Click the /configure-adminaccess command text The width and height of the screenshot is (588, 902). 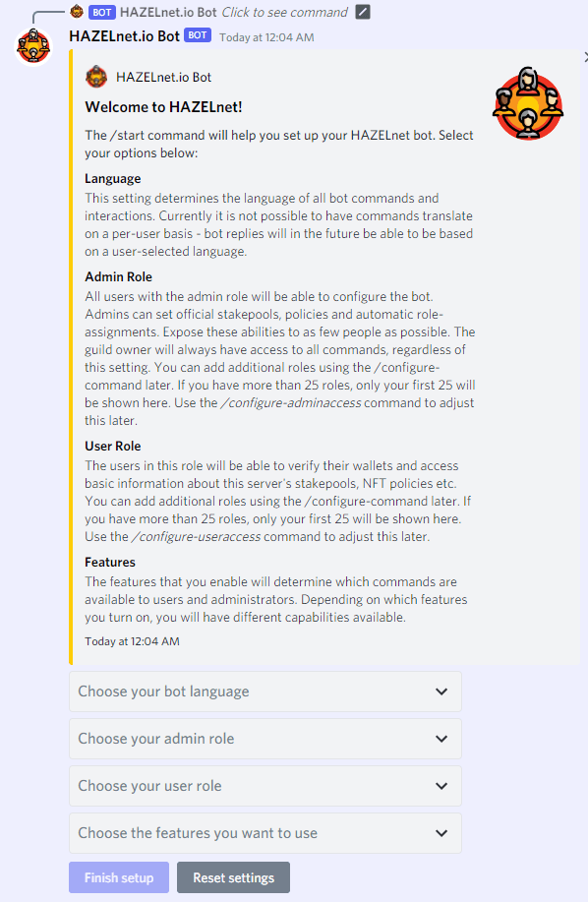pos(291,402)
